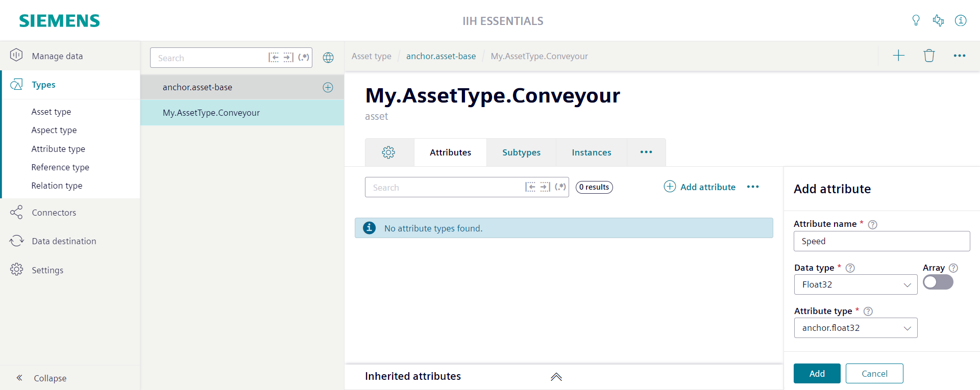Show help for Attribute type

coord(868,311)
